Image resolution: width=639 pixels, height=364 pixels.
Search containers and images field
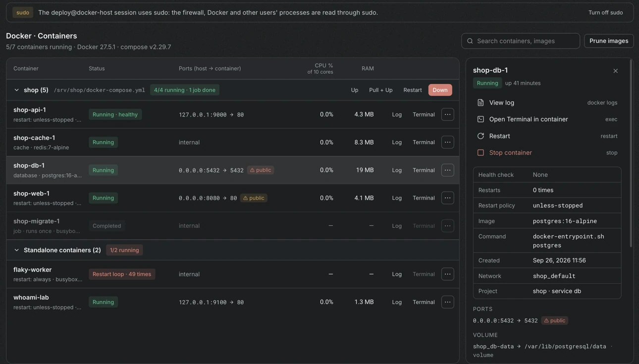tap(521, 41)
